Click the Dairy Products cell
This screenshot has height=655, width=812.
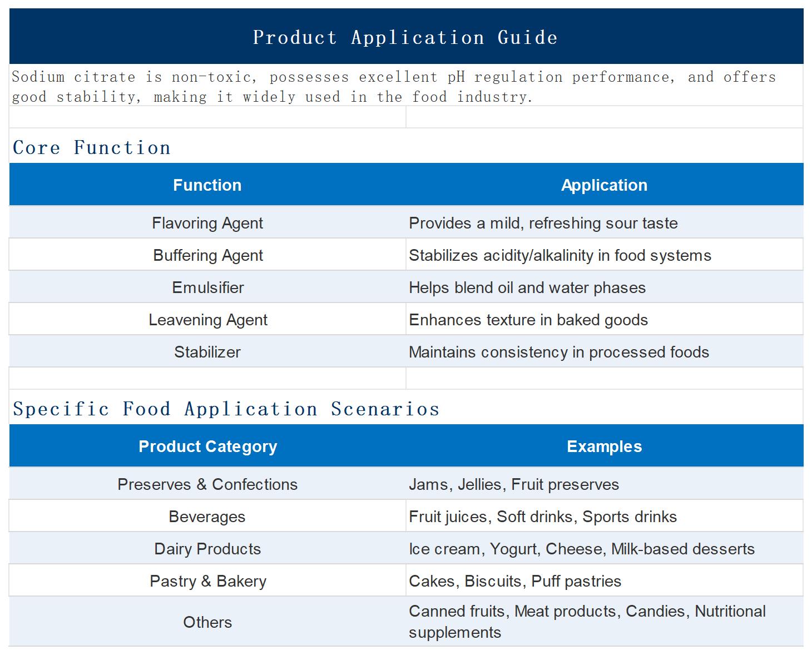click(x=207, y=548)
